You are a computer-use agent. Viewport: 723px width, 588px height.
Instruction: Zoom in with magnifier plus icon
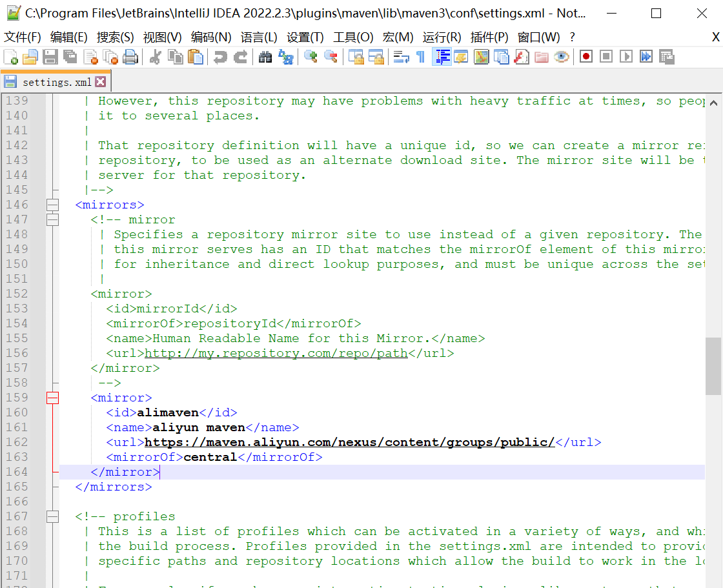(311, 57)
